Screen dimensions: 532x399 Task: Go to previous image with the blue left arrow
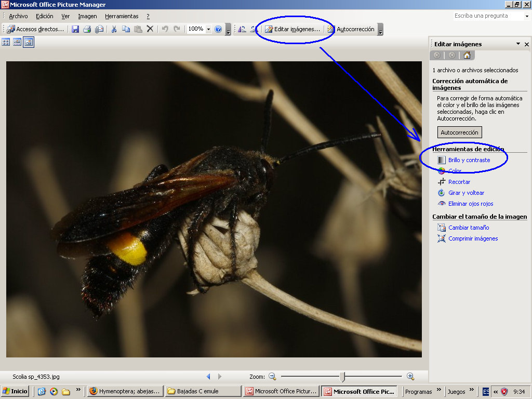click(x=208, y=377)
